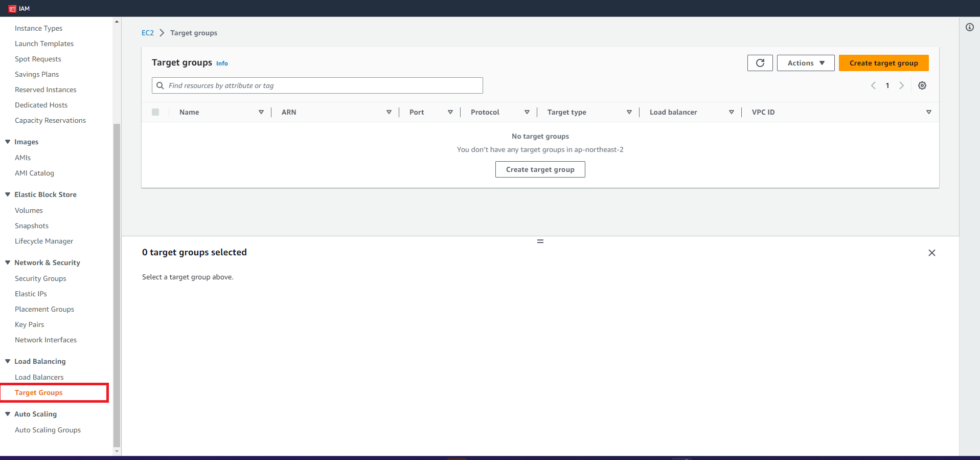Click the orange Create target group button
The width and height of the screenshot is (980, 460).
(x=883, y=63)
